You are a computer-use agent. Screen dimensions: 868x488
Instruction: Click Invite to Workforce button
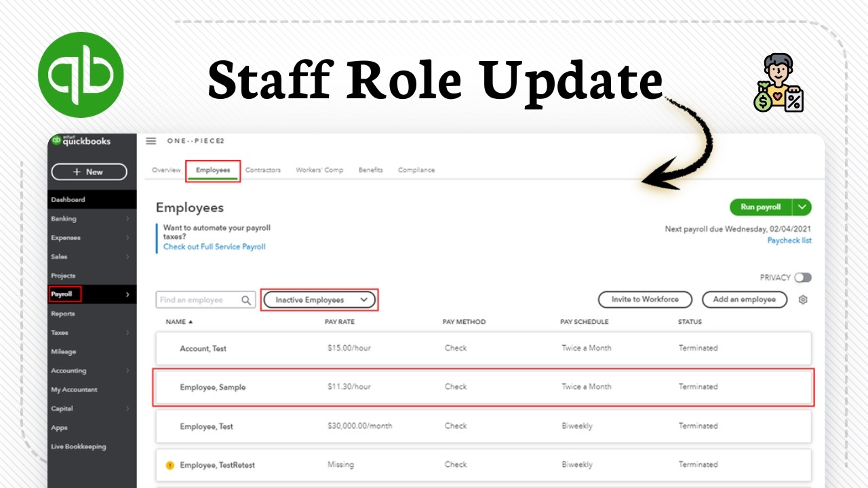coord(645,300)
